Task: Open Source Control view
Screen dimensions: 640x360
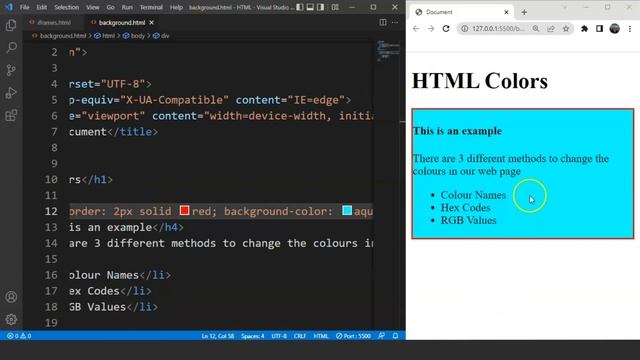Action: click(11, 70)
